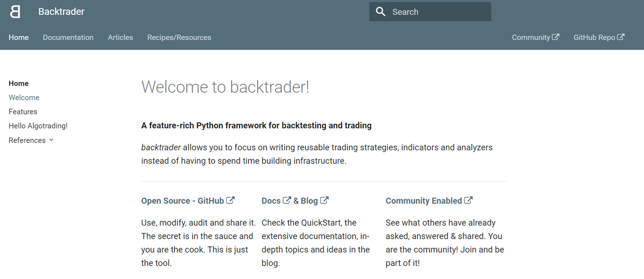Image resolution: width=644 pixels, height=279 pixels.
Task: Jump to Features in sidebar
Action: click(23, 112)
